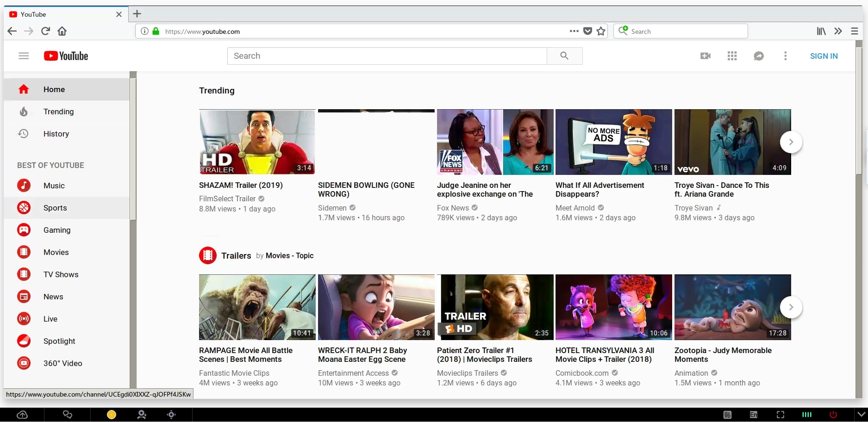868x422 pixels.
Task: Select the Home sidebar item
Action: click(x=67, y=89)
